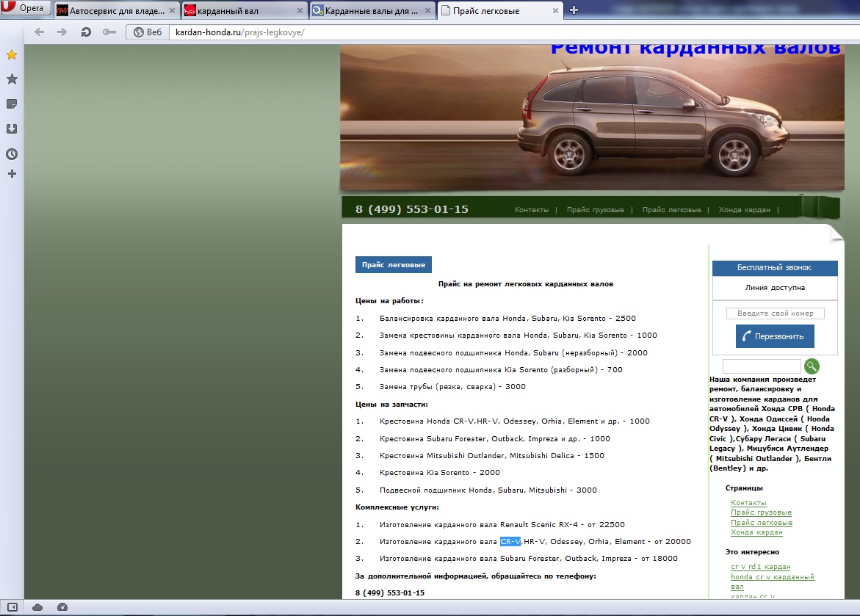This screenshot has height=616, width=860.
Task: Click the Цены на работы: heading
Action: (x=389, y=301)
